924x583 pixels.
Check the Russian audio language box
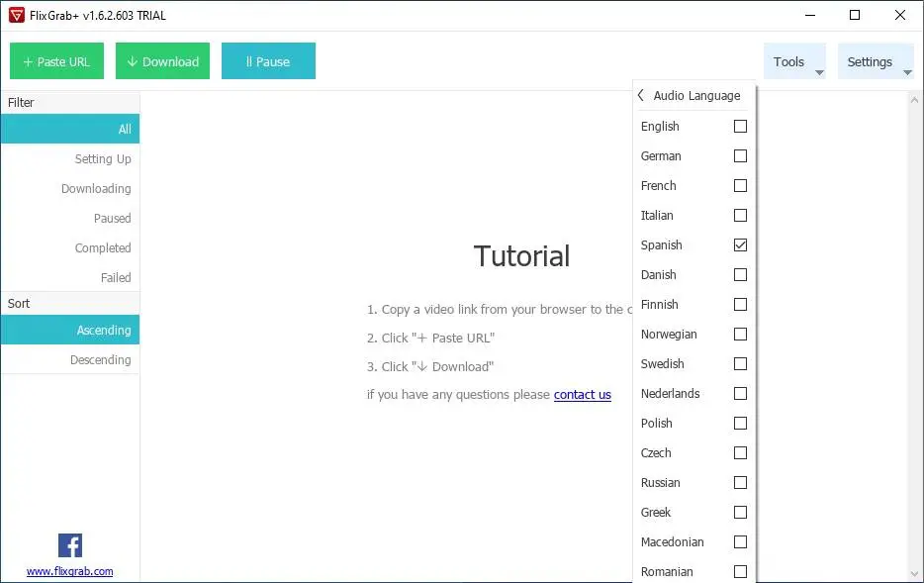740,482
